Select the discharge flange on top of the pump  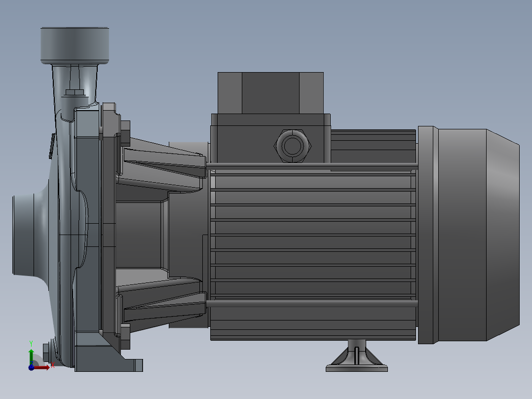point(75,45)
